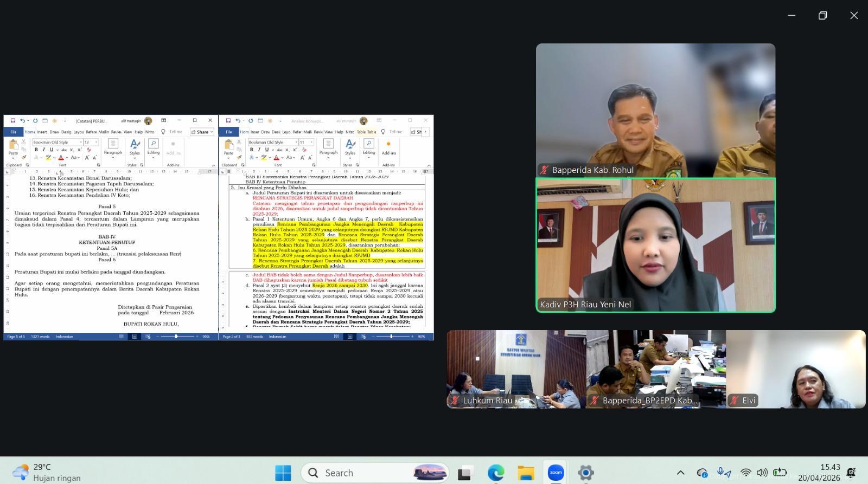Screen dimensions: 868x484
Task: Open View tab in right Word window
Action: tap(328, 132)
